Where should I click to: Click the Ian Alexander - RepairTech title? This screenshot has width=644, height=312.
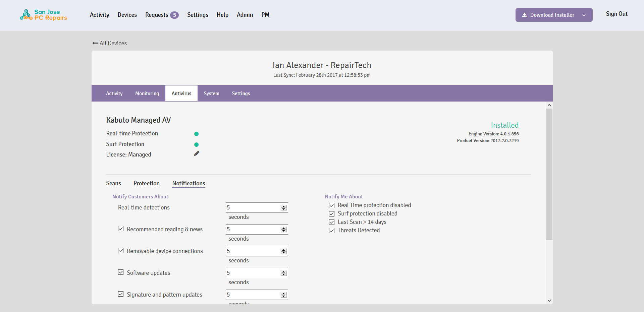322,65
